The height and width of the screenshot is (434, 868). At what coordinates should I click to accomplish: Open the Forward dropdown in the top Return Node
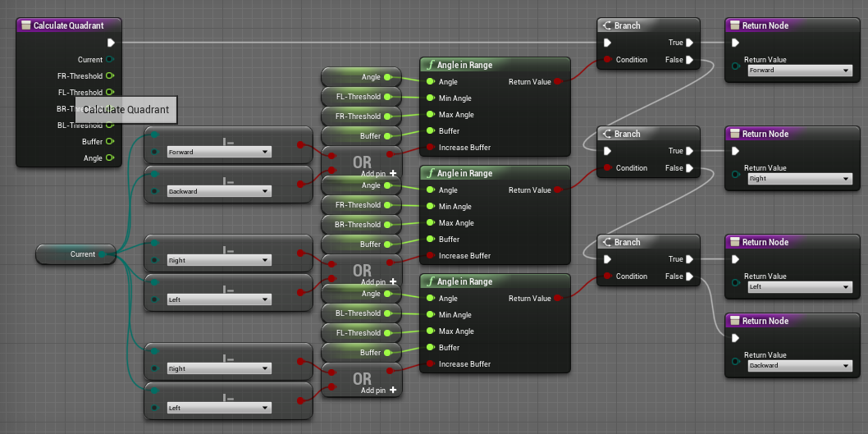pos(798,71)
